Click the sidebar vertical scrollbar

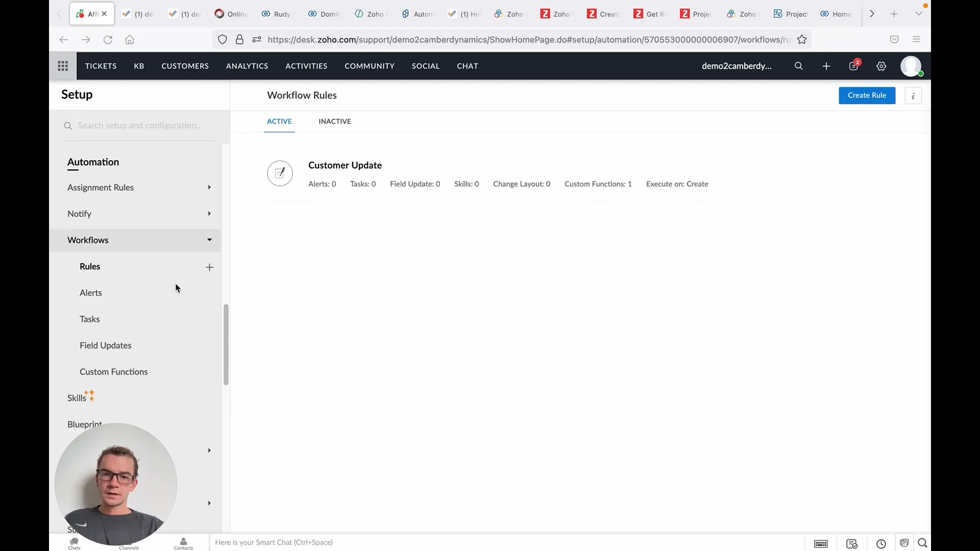click(x=226, y=344)
